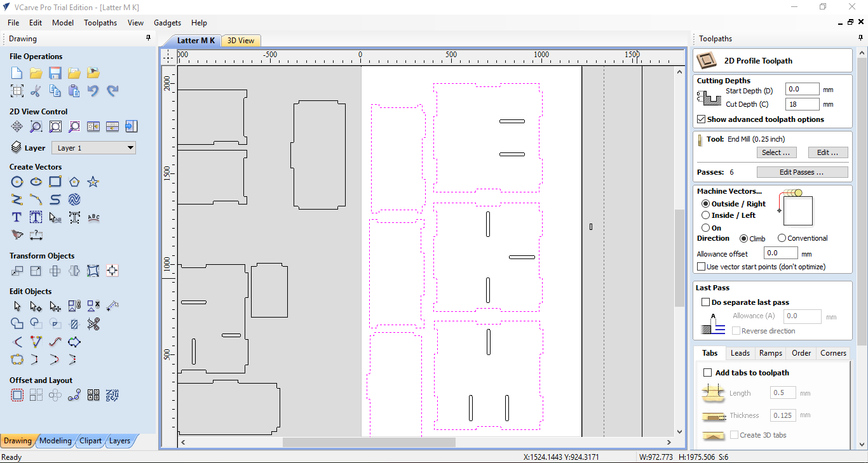Open the Offset Vectors tool
The image size is (868, 463).
[x=17, y=395]
